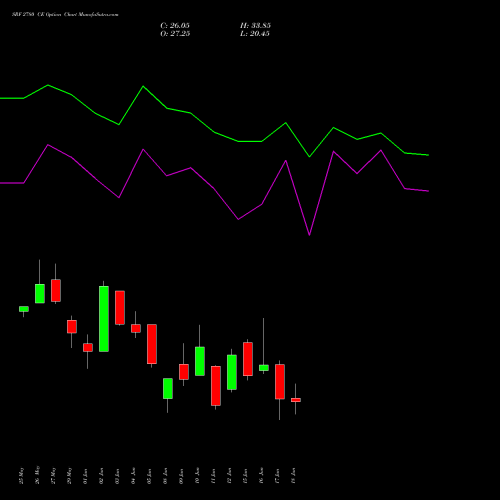Click the last small red candlestick above 18 Jun
This screenshot has width=500, height=500.
click(296, 400)
